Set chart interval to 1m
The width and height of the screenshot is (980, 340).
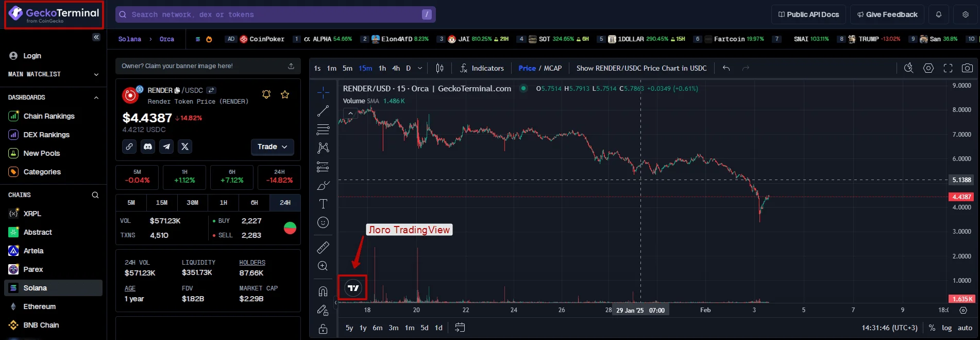click(331, 68)
